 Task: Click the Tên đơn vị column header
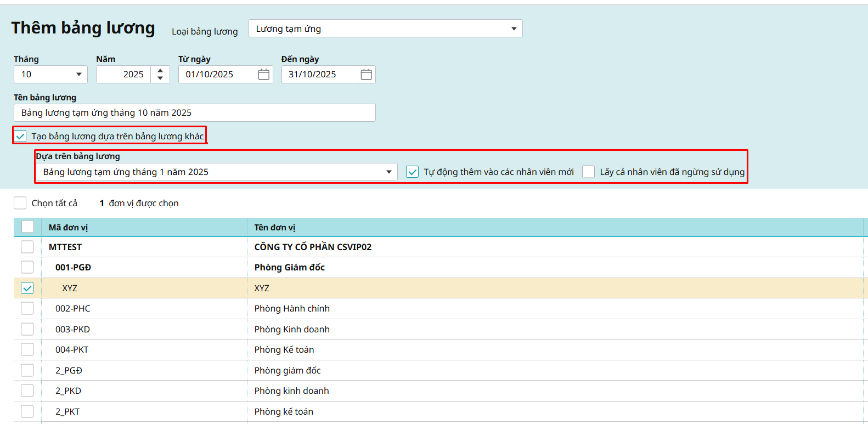[275, 228]
